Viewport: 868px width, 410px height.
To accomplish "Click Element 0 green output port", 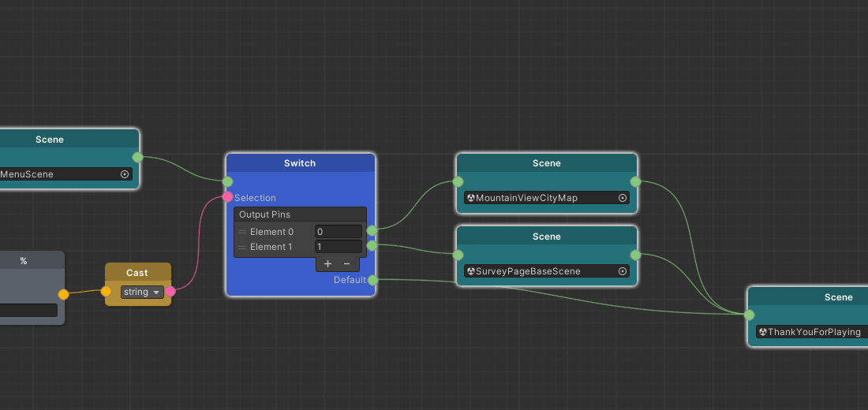I will pos(372,231).
